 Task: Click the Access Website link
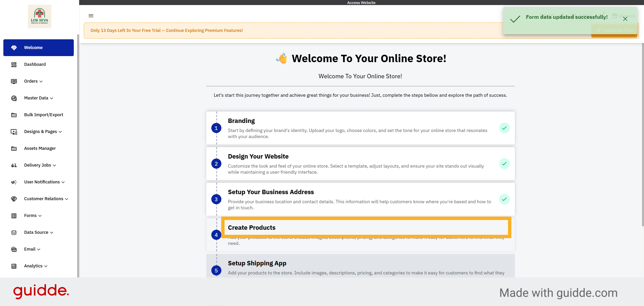361,3
